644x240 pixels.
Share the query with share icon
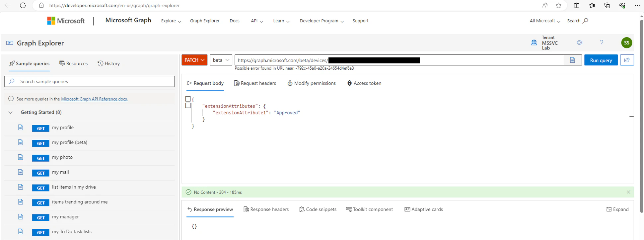coord(627,60)
